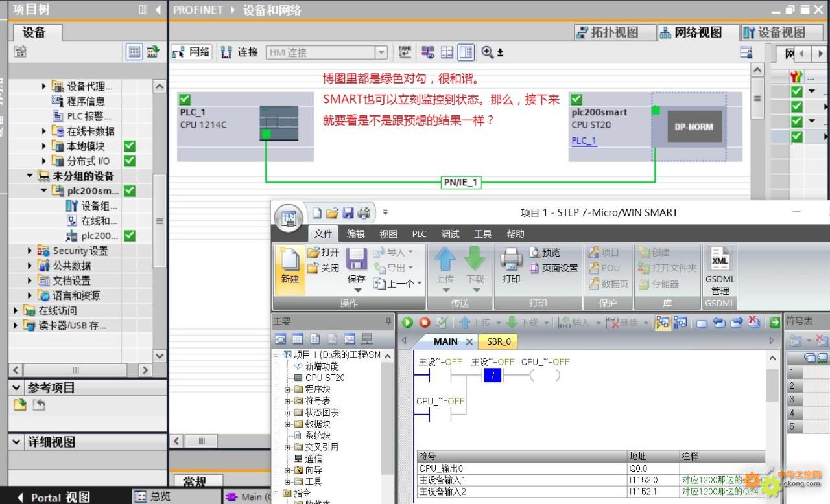This screenshot has width=830, height=504.
Task: Open 页面设置 (Page Setup)
Action: pyautogui.click(x=553, y=268)
